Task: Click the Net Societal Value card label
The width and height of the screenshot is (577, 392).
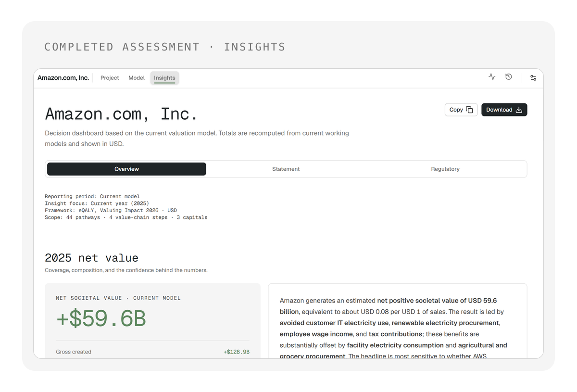Action: (118, 298)
